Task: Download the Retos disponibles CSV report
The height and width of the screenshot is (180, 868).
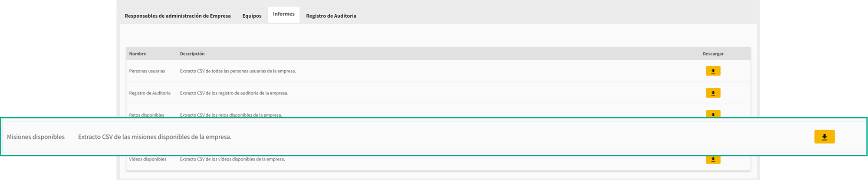Action: click(x=713, y=115)
